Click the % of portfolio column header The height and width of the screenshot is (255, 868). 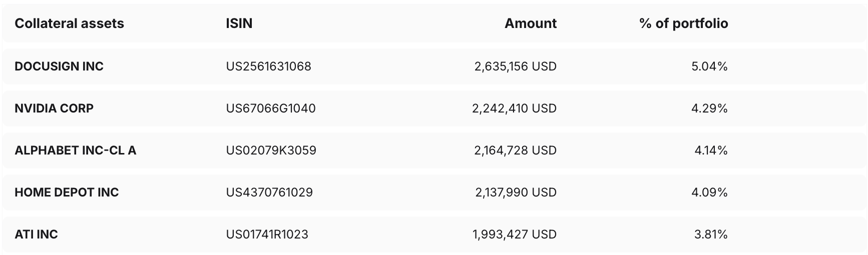[x=684, y=23]
